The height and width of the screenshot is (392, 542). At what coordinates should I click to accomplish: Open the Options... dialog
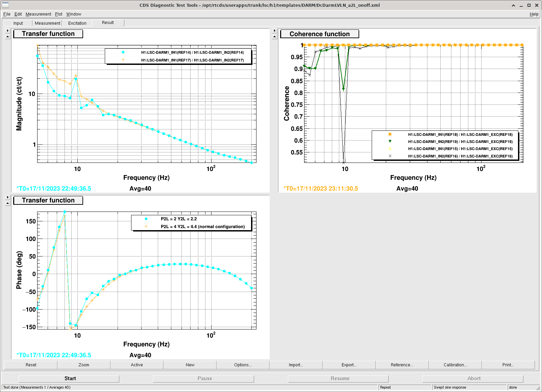coord(243,365)
